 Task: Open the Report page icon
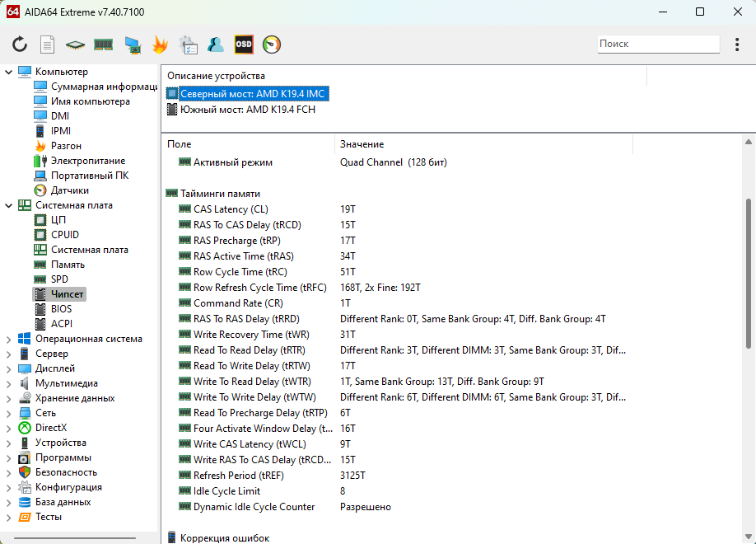coord(47,45)
